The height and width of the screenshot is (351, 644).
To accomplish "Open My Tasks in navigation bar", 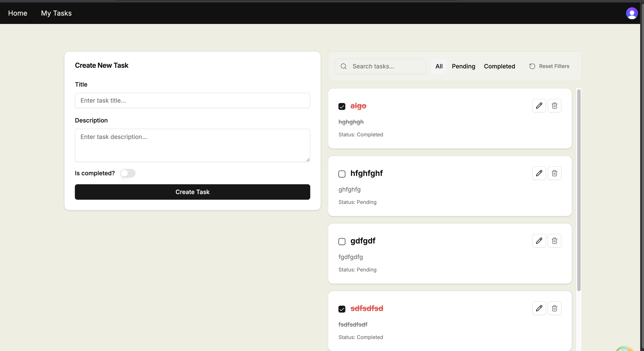I will coord(56,13).
